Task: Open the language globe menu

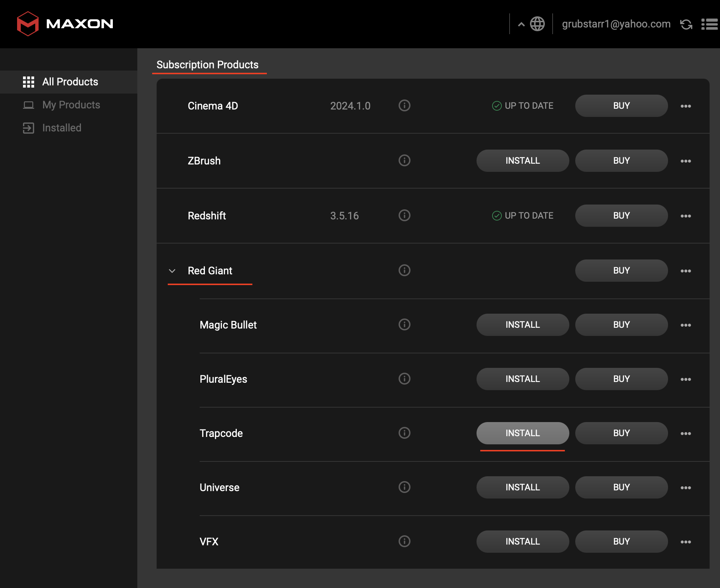Action: click(537, 24)
